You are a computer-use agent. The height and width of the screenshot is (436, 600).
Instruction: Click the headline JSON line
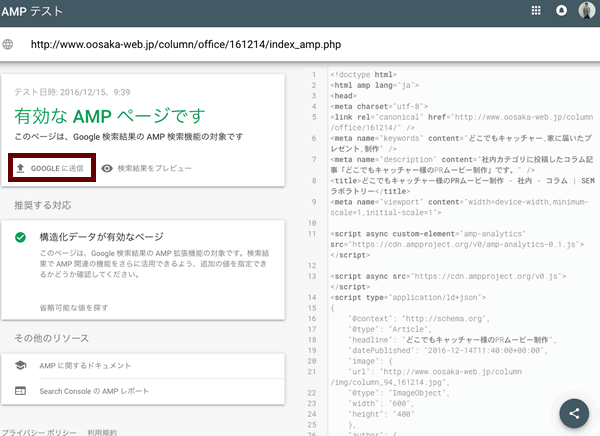tap(452, 340)
